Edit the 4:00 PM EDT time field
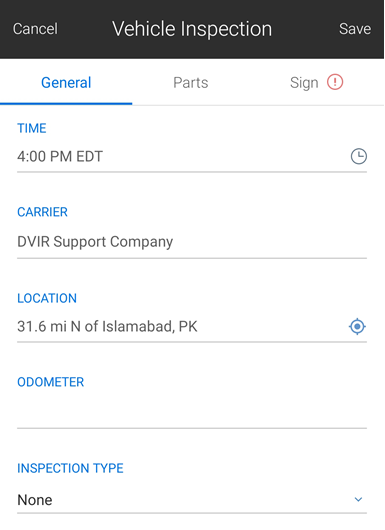385x530 pixels. pos(183,157)
